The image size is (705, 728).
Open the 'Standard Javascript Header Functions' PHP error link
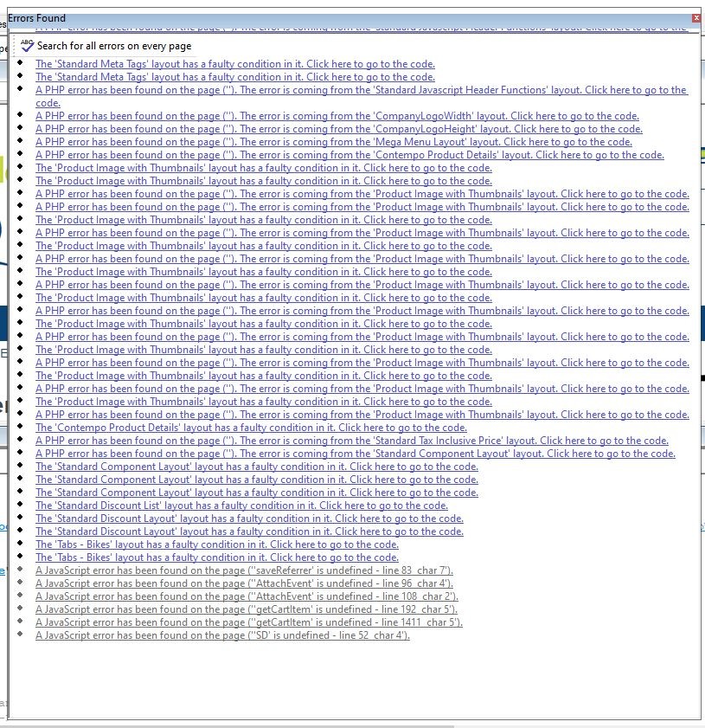tap(362, 97)
